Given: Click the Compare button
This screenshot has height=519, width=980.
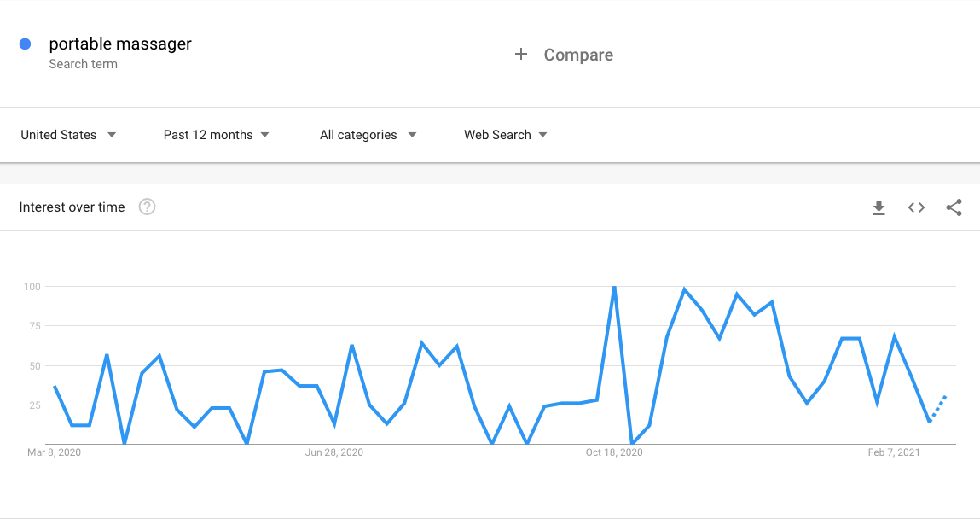Looking at the screenshot, I should 577,55.
